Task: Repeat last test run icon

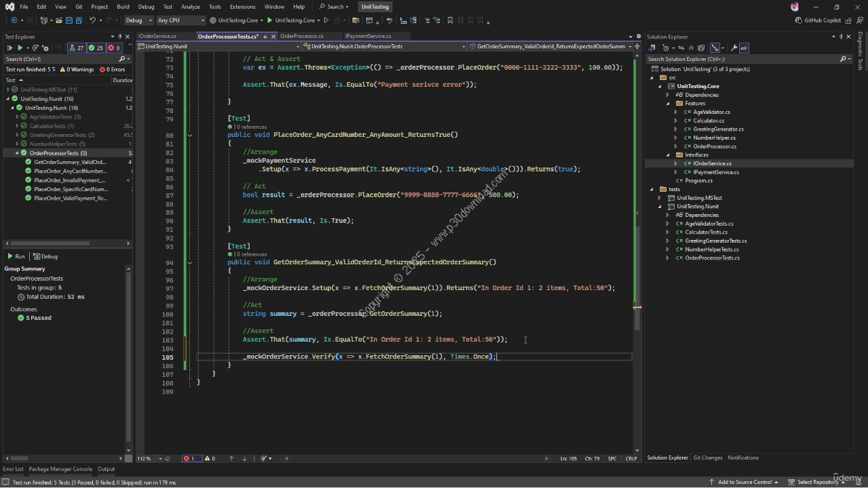Action: (35, 48)
